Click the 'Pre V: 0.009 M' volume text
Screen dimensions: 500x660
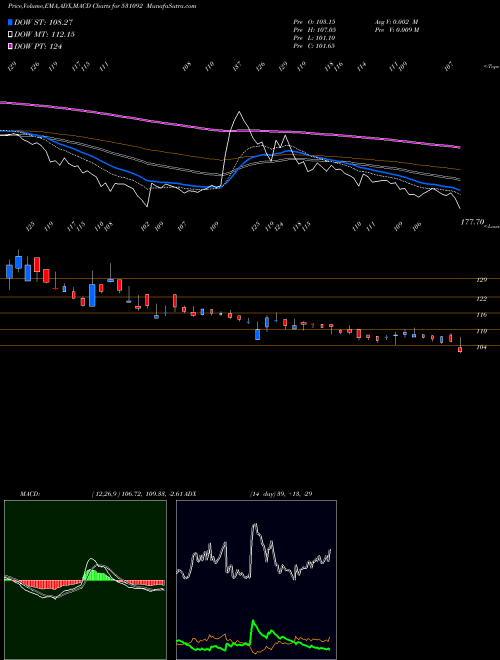pyautogui.click(x=396, y=30)
